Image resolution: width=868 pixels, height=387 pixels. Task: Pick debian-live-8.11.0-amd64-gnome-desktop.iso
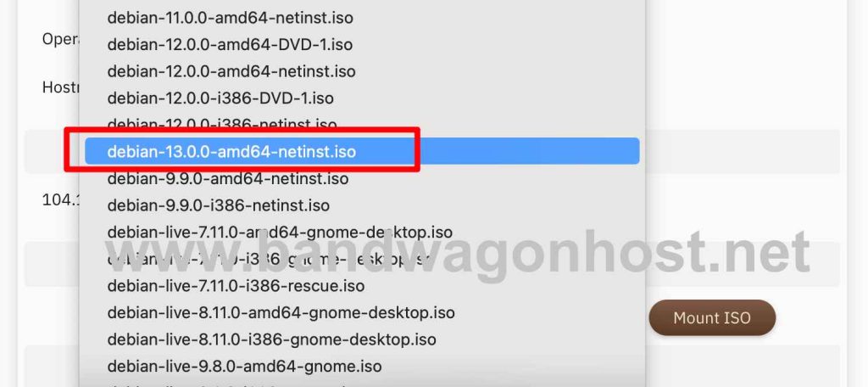coord(362,312)
